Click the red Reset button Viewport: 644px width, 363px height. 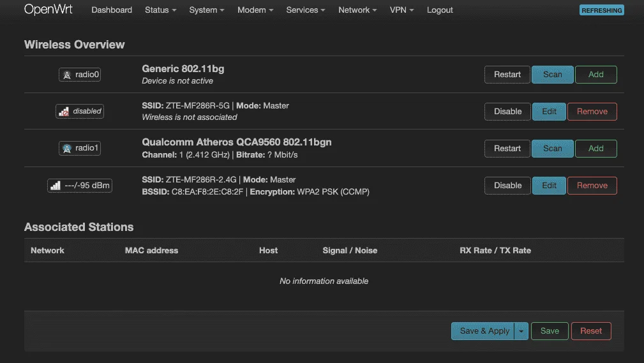click(591, 331)
